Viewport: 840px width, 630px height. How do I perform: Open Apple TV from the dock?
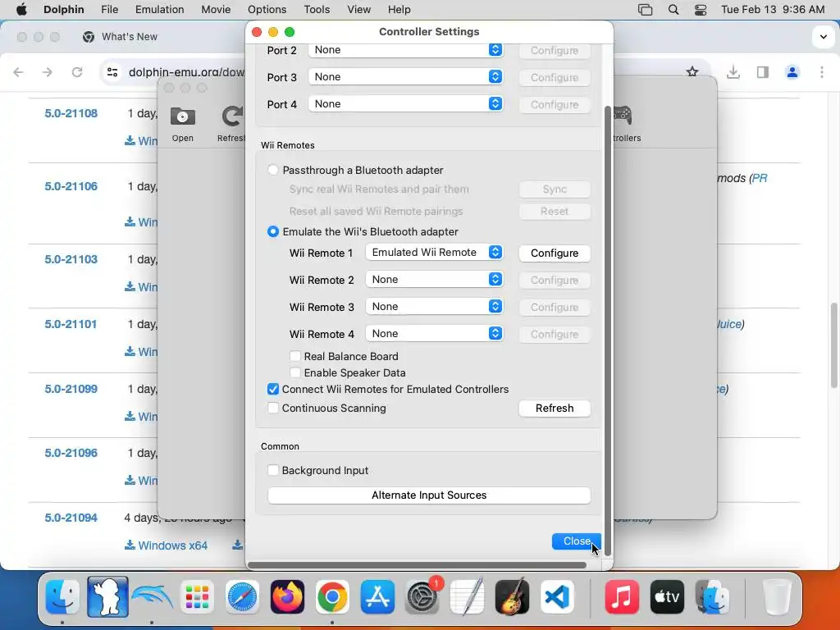pyautogui.click(x=667, y=597)
